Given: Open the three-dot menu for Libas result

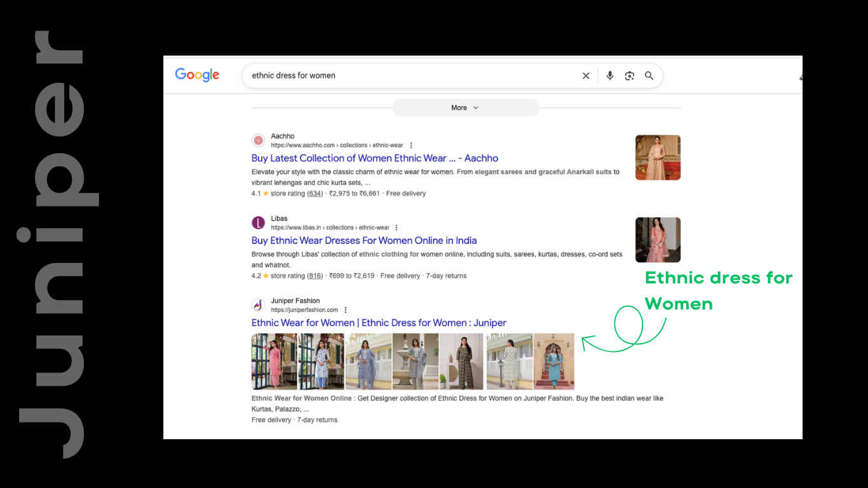Looking at the screenshot, I should [x=397, y=227].
